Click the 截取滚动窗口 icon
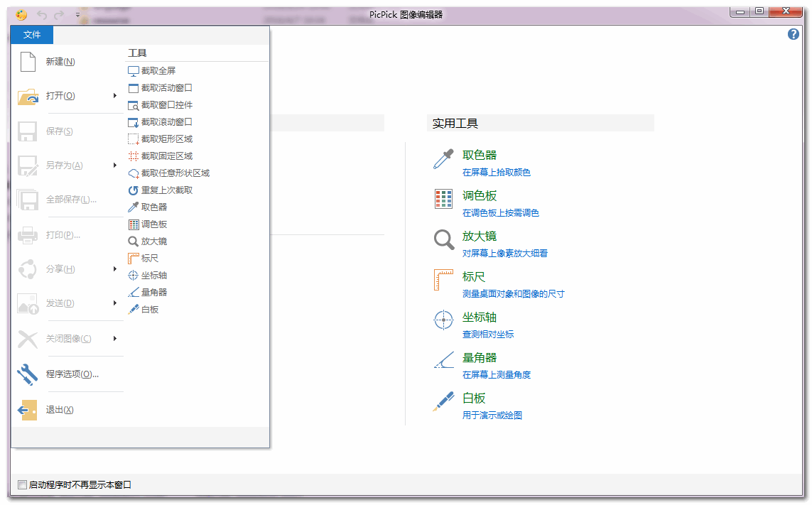Screen dimensions: 812x505 133,122
